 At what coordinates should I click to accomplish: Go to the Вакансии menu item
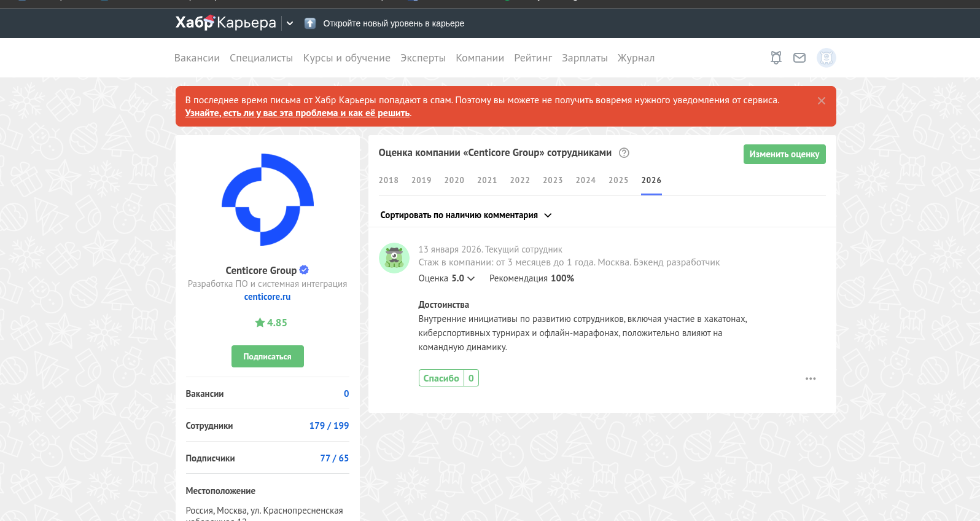196,58
